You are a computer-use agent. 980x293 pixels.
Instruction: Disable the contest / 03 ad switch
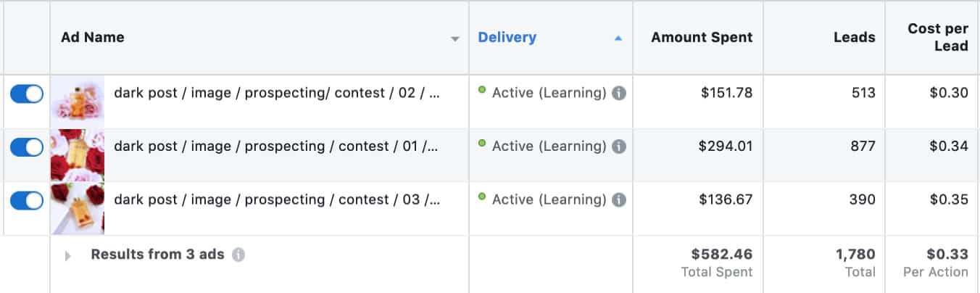click(x=27, y=201)
